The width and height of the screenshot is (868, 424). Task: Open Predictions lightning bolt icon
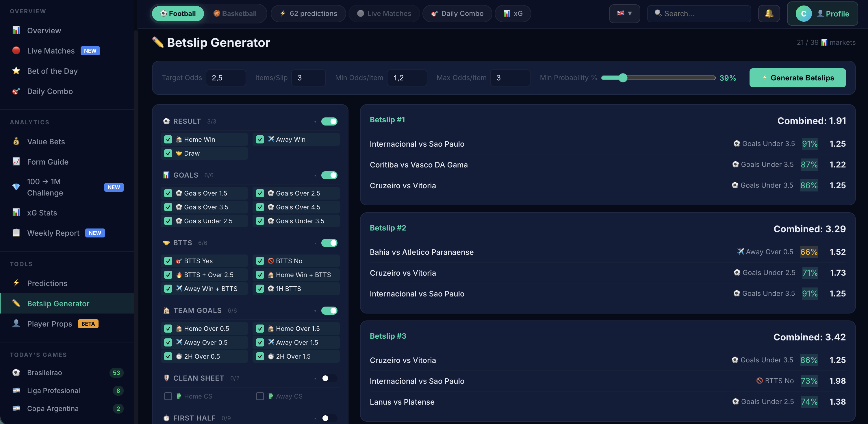pyautogui.click(x=16, y=283)
